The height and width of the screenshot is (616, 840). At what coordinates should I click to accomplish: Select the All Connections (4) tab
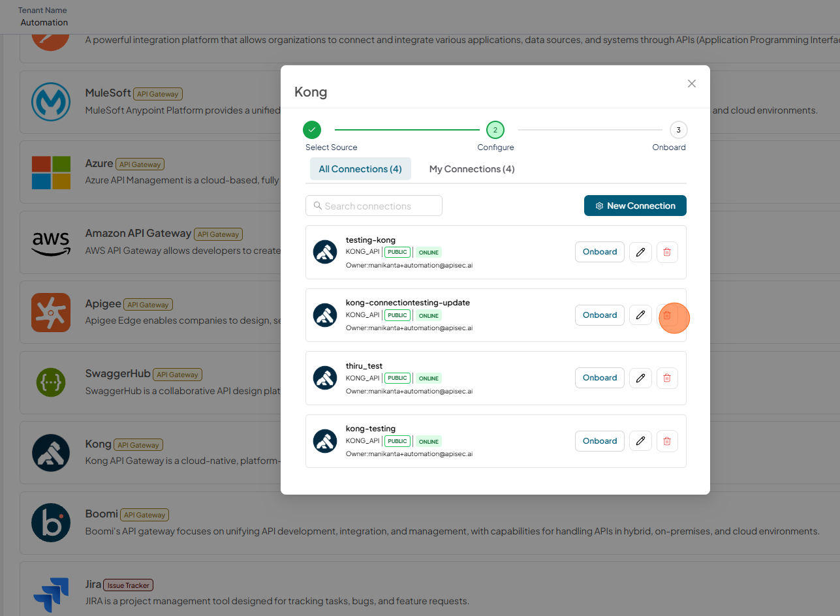360,169
